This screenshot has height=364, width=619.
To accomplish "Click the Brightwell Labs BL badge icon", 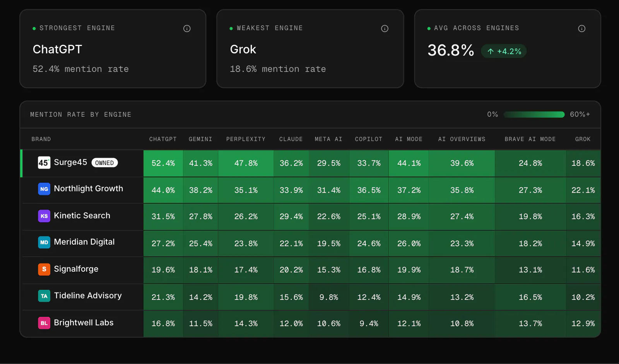I will 44,323.
